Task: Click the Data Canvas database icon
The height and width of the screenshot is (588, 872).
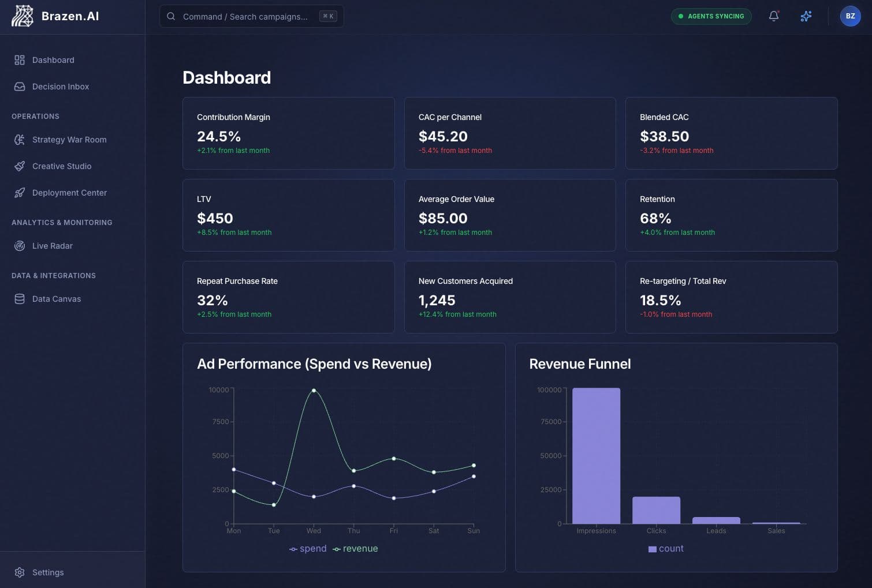Action: (x=20, y=299)
